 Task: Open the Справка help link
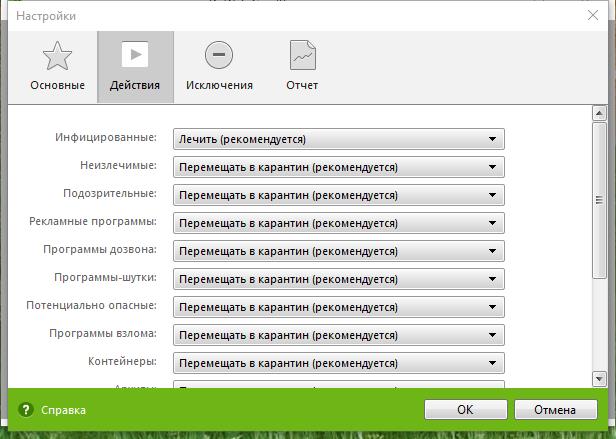pos(63,410)
